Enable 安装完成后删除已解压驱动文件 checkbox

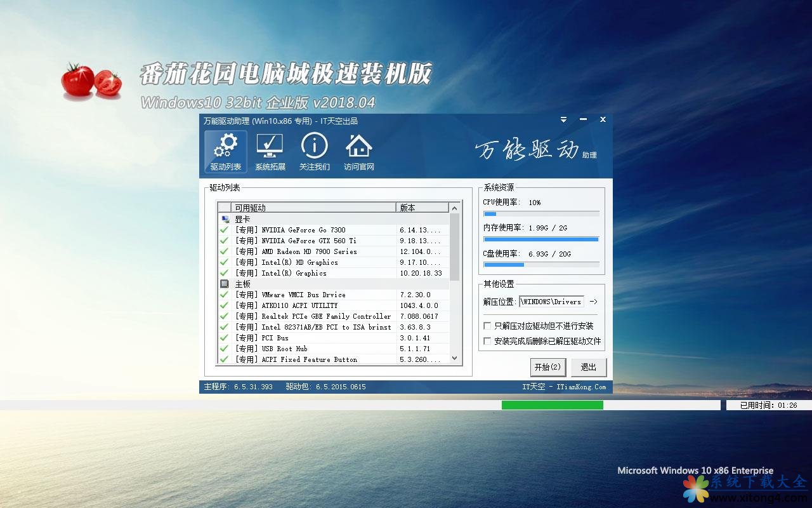(x=487, y=341)
